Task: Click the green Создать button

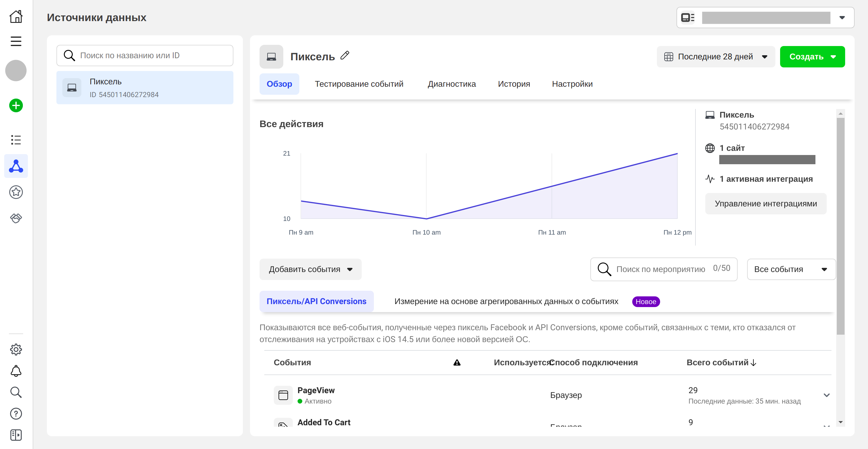Action: [812, 57]
